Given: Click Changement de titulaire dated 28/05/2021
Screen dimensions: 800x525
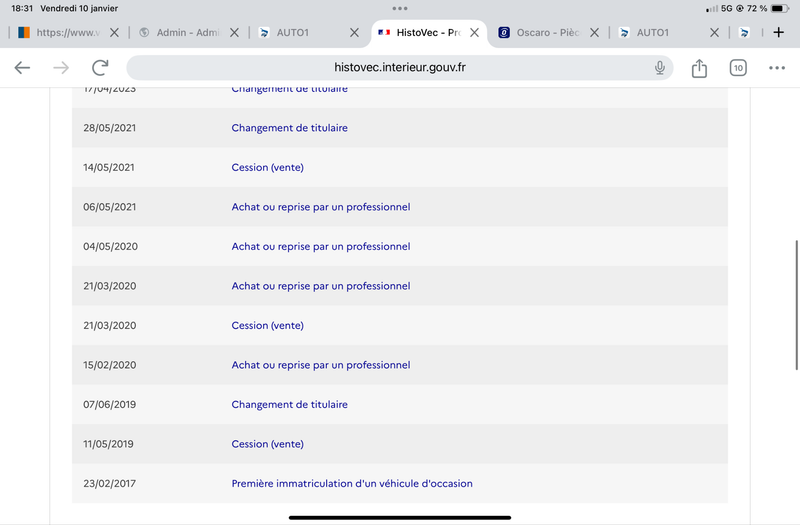Looking at the screenshot, I should (289, 128).
